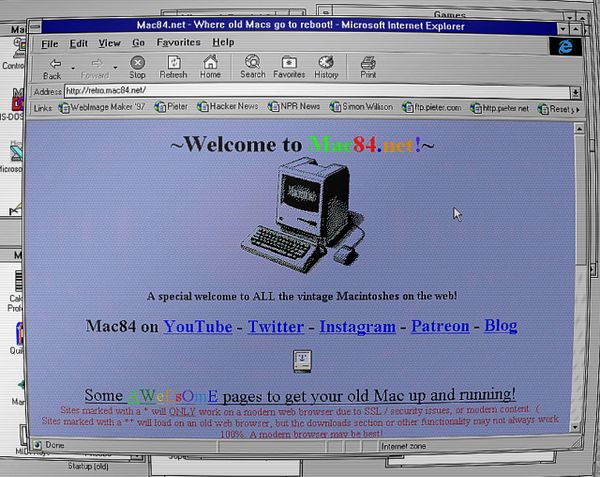This screenshot has height=477, width=600.
Task: Open the Go menu
Action: tap(138, 43)
